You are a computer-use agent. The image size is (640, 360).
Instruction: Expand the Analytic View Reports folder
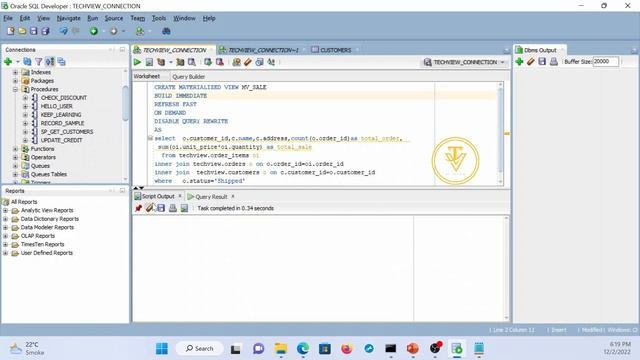click(x=5, y=211)
